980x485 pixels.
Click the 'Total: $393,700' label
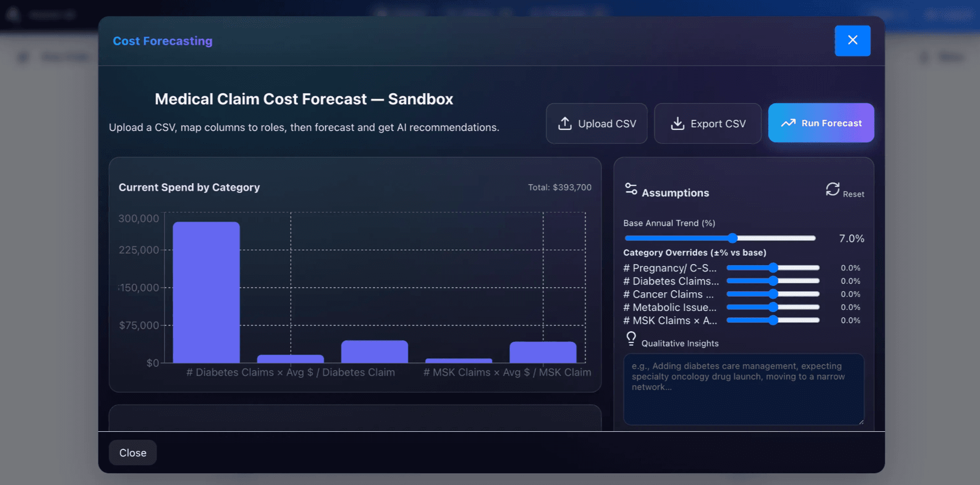pos(559,187)
